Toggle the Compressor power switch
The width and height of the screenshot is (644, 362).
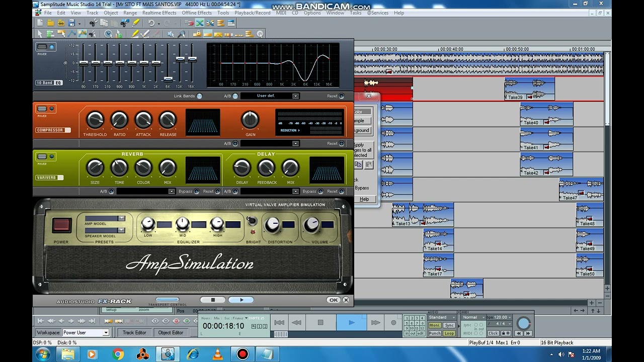pos(42,109)
